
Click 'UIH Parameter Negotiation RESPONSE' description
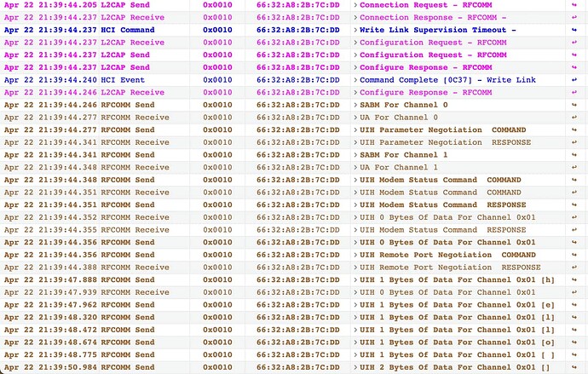click(x=445, y=142)
